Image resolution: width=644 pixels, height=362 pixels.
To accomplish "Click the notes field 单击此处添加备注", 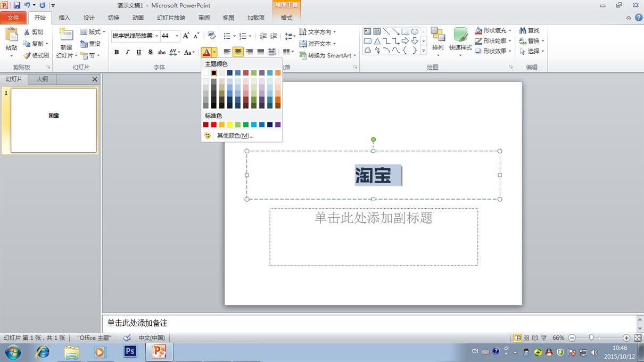I will 369,323.
